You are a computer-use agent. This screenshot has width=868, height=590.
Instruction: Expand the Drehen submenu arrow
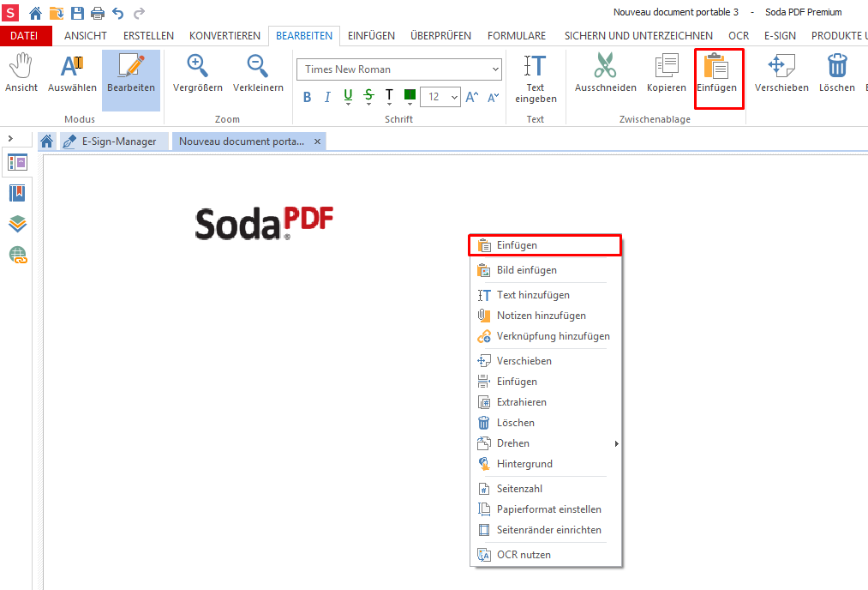point(616,443)
